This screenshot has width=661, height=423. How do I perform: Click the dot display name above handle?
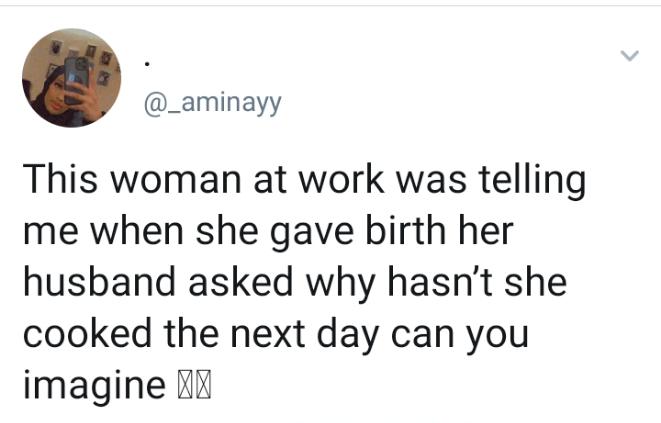click(146, 65)
